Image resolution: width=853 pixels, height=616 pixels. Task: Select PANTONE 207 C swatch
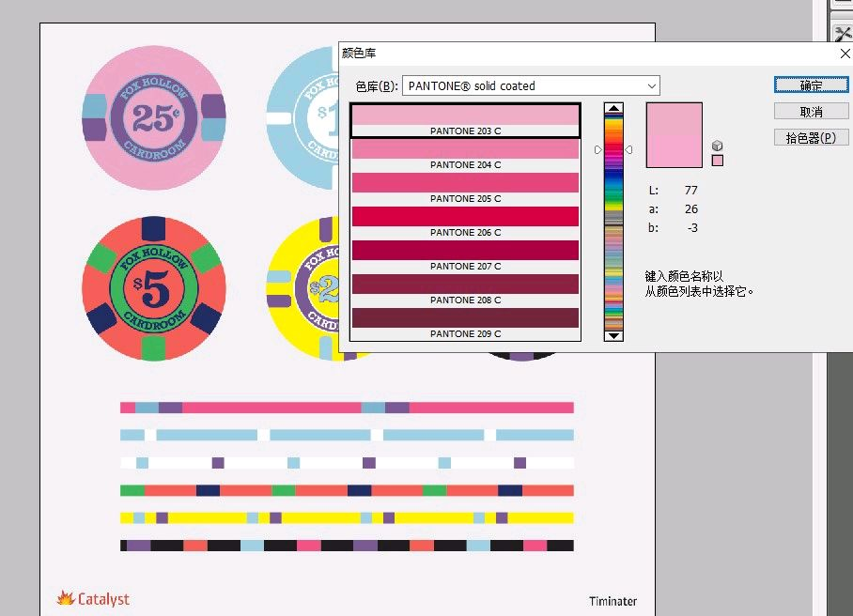[465, 255]
